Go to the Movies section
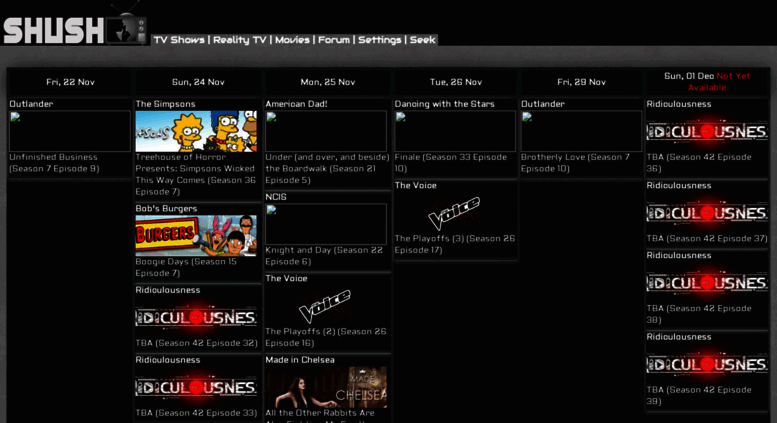 [x=292, y=40]
